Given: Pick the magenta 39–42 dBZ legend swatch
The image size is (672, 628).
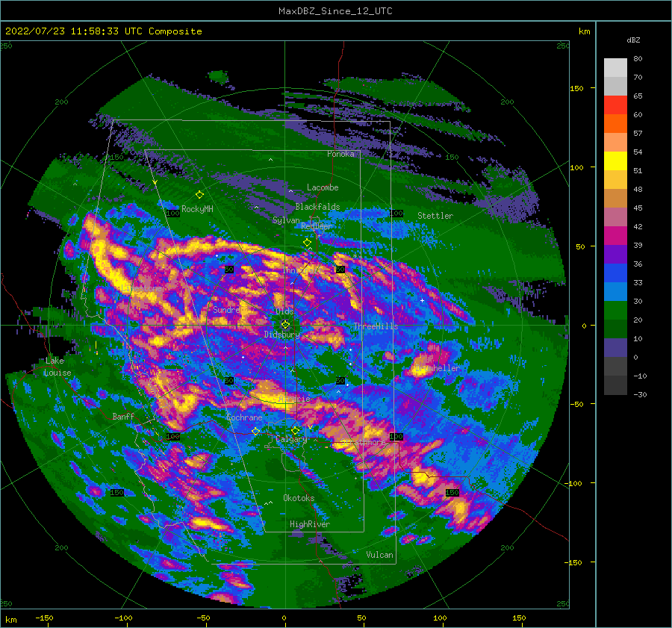Looking at the screenshot, I should click(615, 236).
